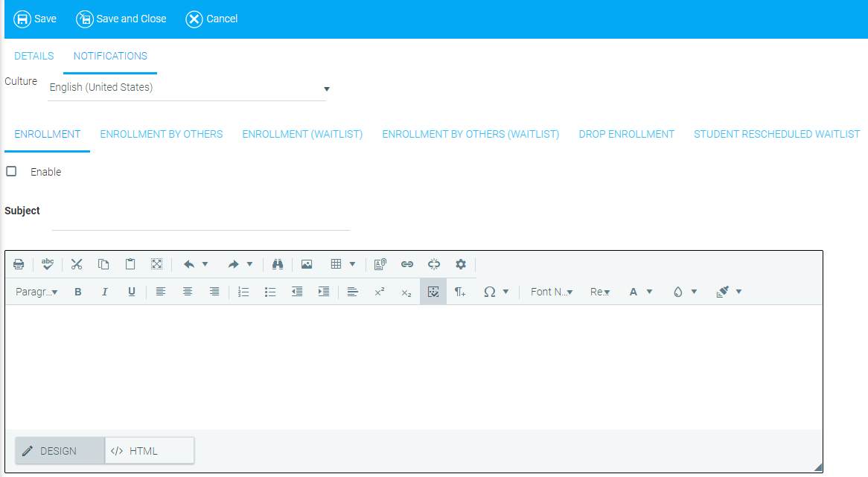Viewport: 868px width, 477px height.
Task: Cancel the changes
Action: pyautogui.click(x=211, y=19)
